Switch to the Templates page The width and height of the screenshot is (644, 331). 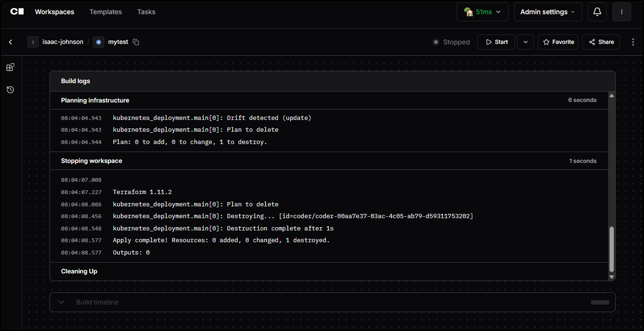tap(105, 12)
